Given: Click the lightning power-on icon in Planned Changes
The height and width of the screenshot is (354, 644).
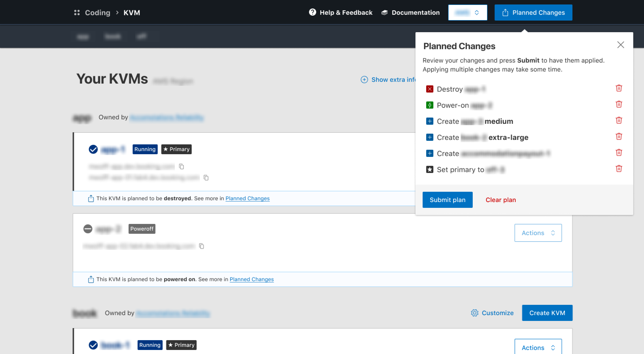Looking at the screenshot, I should click(x=430, y=105).
